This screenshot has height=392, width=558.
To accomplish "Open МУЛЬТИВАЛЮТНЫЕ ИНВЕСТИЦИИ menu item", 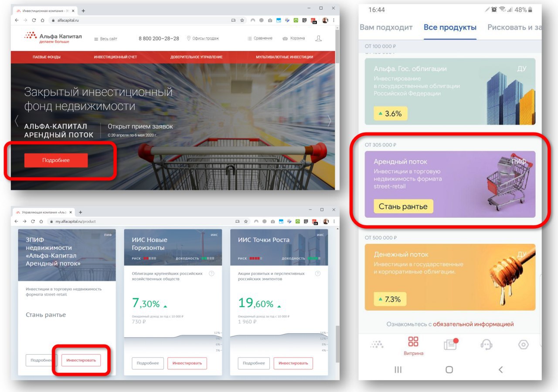I will click(x=284, y=57).
